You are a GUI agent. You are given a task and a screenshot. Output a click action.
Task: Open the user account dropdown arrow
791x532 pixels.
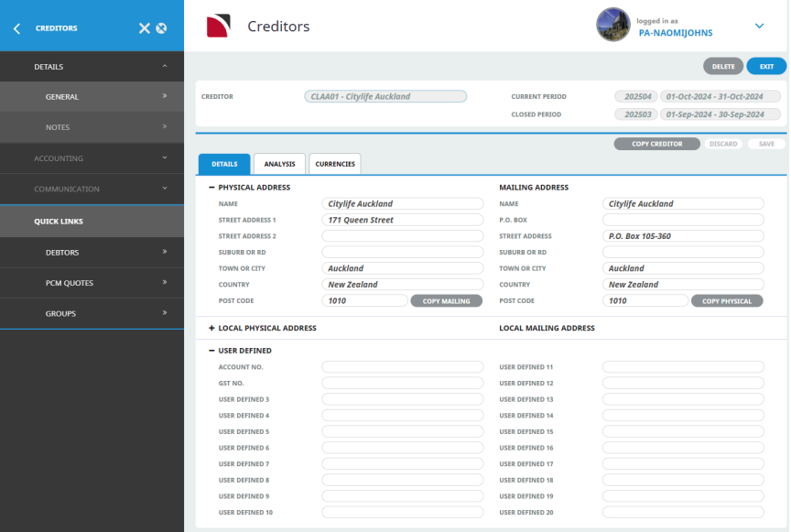click(759, 27)
